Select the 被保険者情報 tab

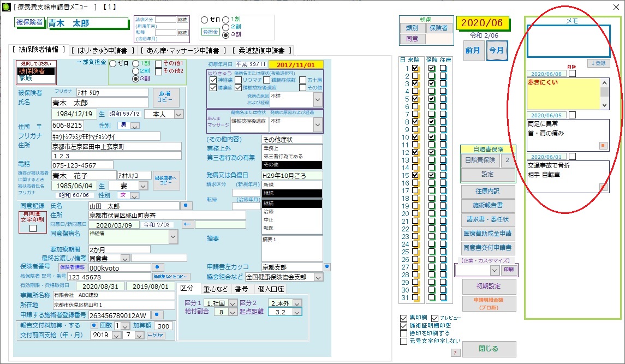click(x=39, y=50)
